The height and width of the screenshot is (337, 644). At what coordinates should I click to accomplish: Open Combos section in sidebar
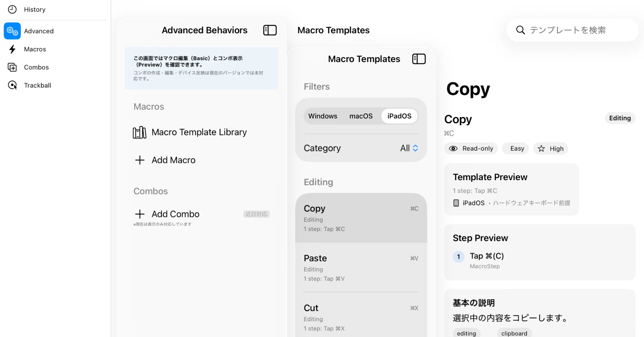coord(55,67)
